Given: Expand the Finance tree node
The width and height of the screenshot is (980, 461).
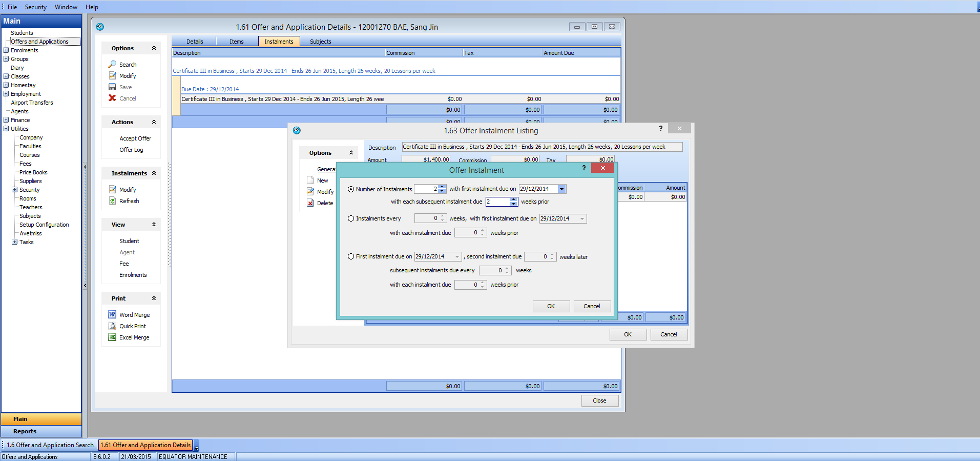Looking at the screenshot, I should (x=6, y=120).
